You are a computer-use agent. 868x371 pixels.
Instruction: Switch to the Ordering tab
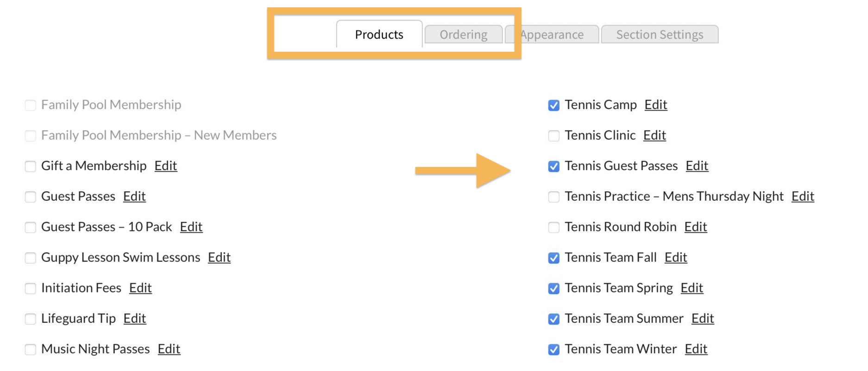coord(463,35)
